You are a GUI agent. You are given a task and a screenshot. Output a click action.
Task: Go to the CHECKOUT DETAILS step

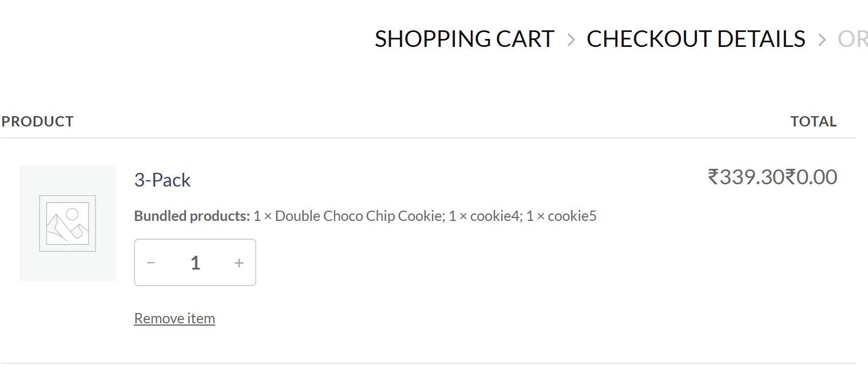(x=696, y=39)
